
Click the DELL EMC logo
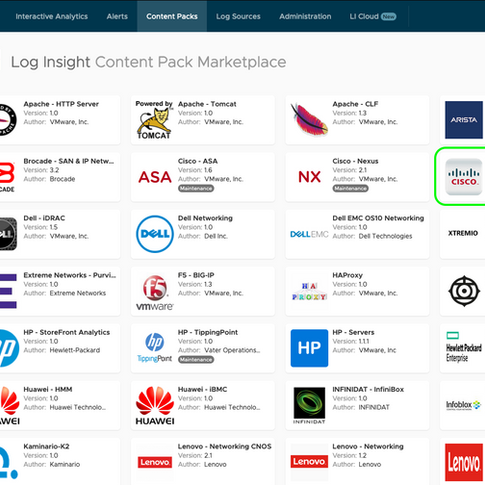pyautogui.click(x=309, y=234)
